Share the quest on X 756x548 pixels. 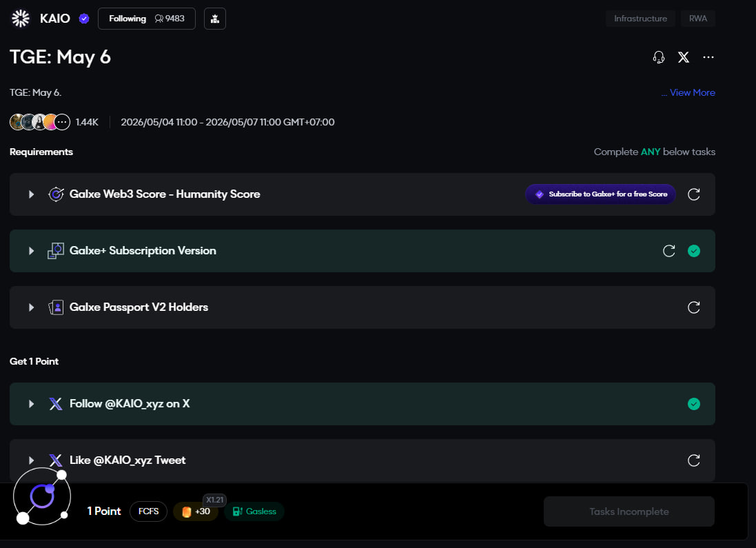(683, 57)
